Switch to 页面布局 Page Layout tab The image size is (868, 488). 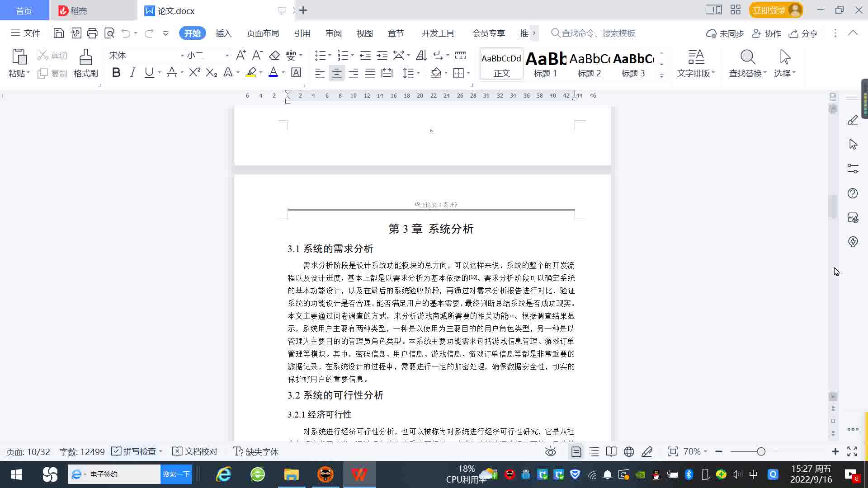pos(263,33)
